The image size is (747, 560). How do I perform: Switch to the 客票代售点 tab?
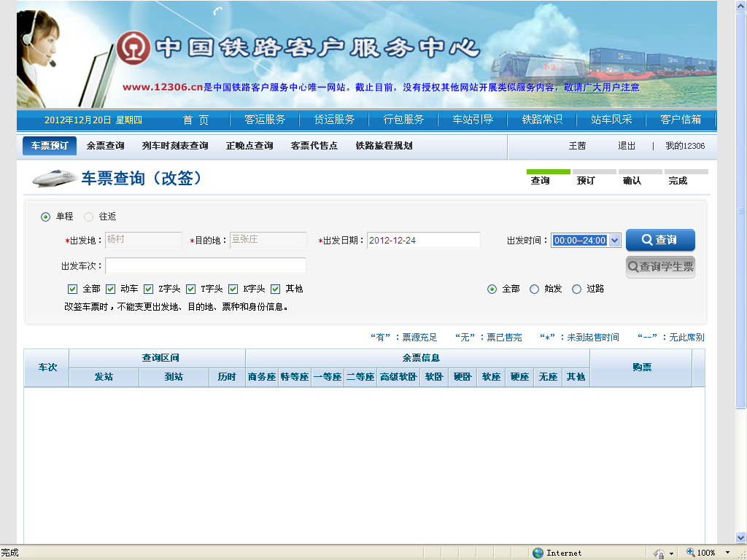[314, 146]
